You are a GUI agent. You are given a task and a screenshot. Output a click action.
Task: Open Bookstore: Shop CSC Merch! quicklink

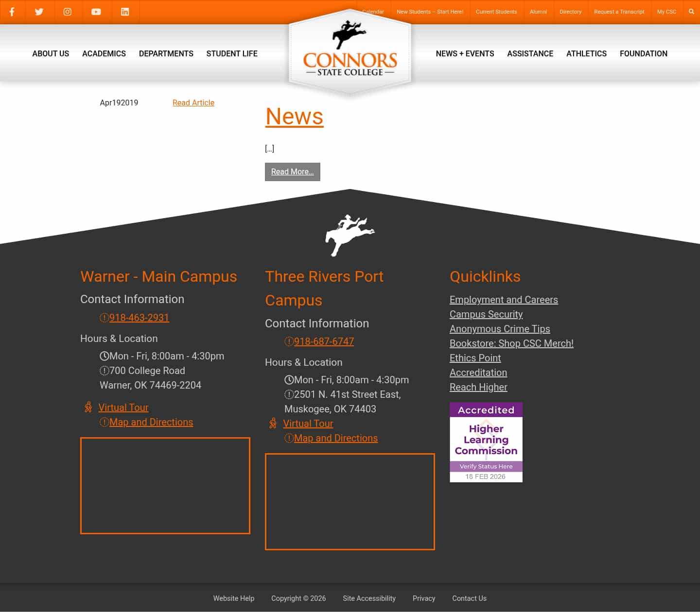pos(511,343)
